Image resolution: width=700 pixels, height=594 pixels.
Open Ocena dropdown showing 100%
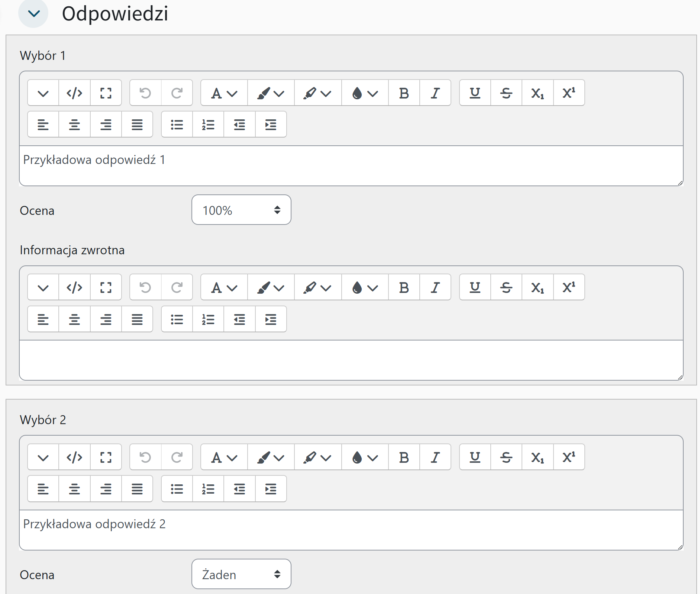241,210
